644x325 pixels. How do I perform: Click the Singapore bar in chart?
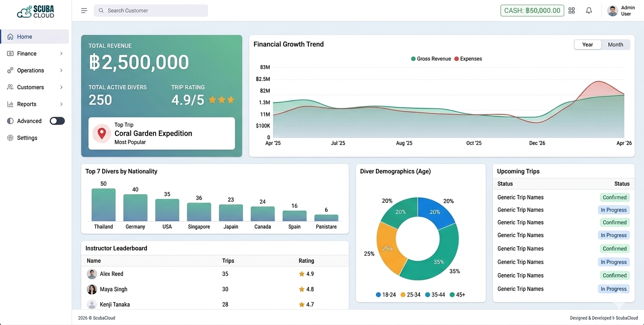click(199, 212)
